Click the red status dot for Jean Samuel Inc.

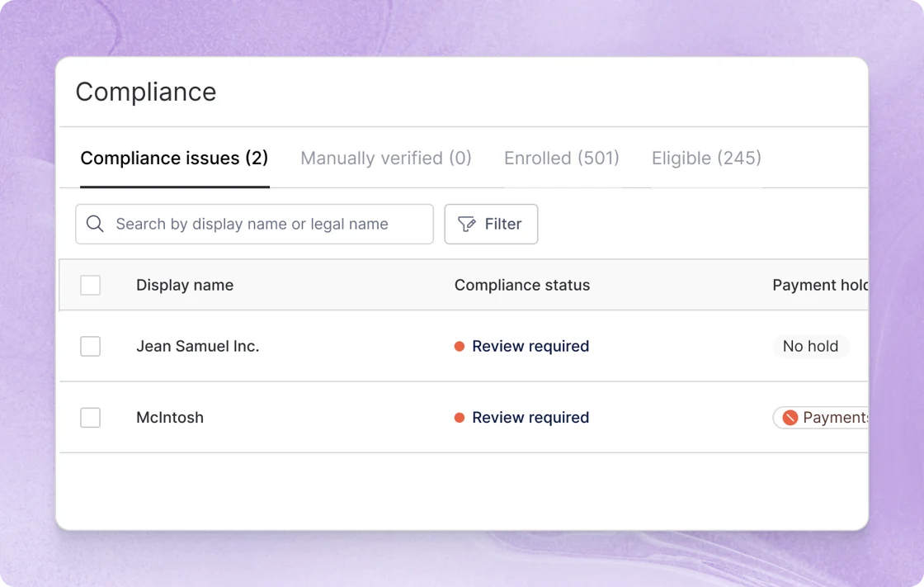point(460,347)
